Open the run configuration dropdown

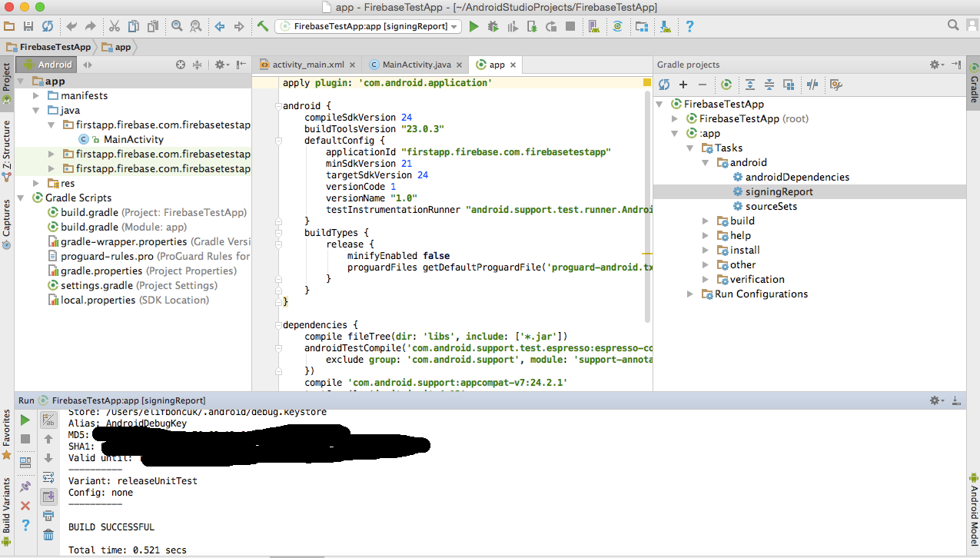tap(368, 26)
